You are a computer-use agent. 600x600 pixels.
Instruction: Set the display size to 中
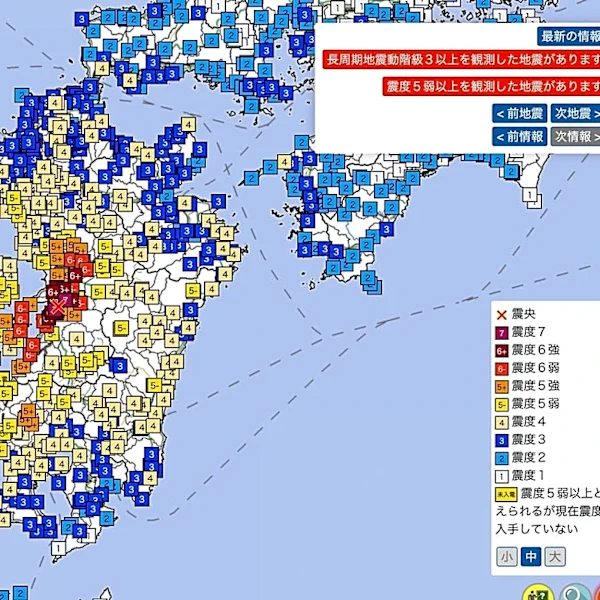click(x=531, y=557)
